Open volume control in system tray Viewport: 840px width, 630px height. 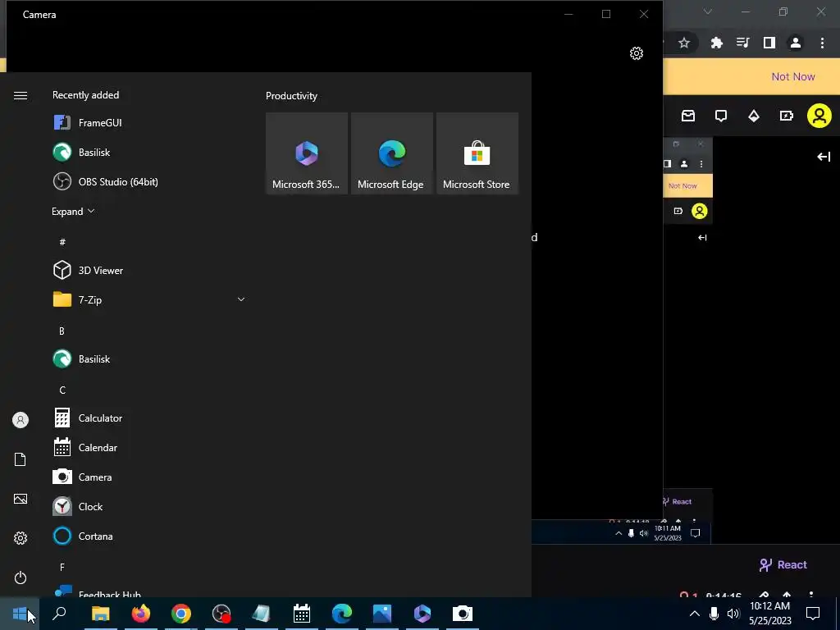pyautogui.click(x=733, y=614)
